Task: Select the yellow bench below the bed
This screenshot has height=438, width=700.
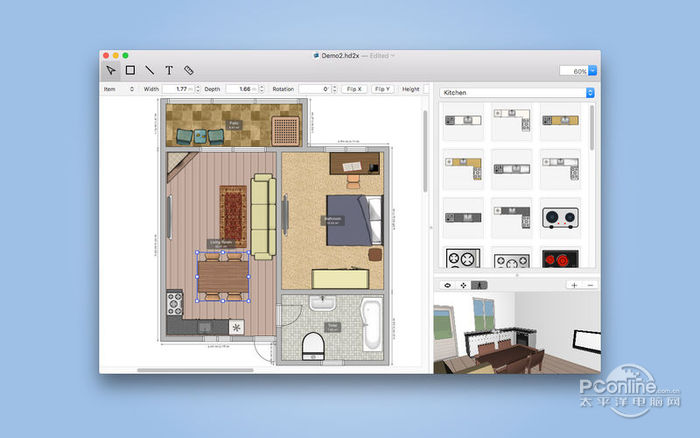Action: click(340, 279)
